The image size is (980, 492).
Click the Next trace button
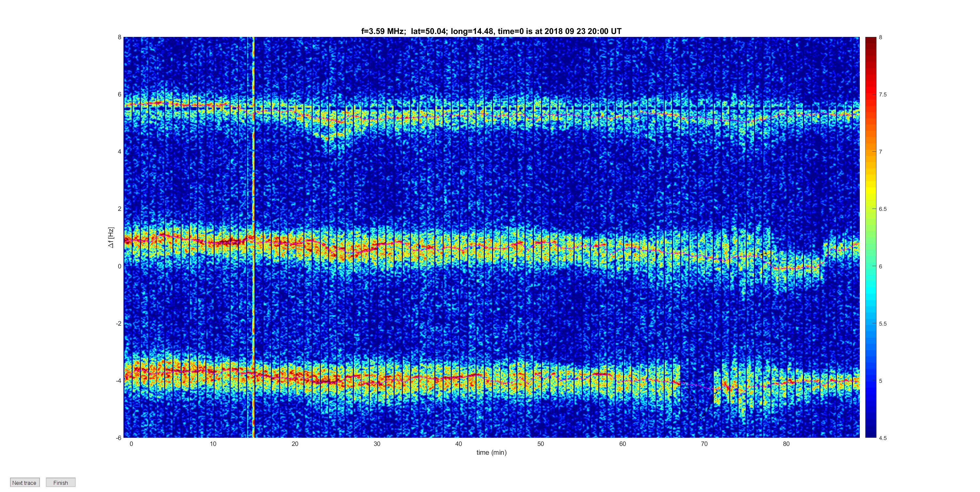click(25, 483)
